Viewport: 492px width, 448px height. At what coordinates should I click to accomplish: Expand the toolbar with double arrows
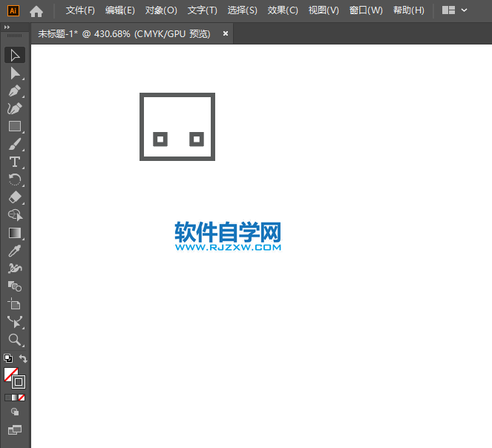[x=7, y=27]
